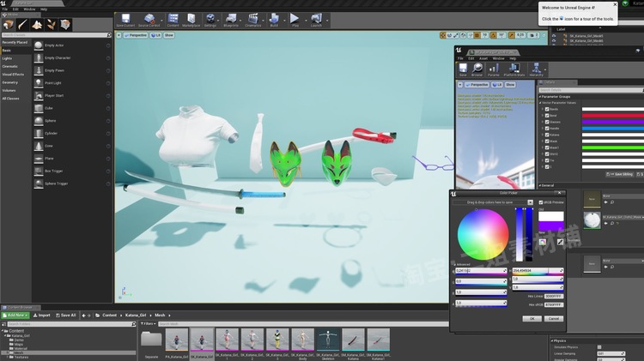Click the Save All button
Image resolution: width=644 pixels, height=361 pixels.
click(66, 315)
